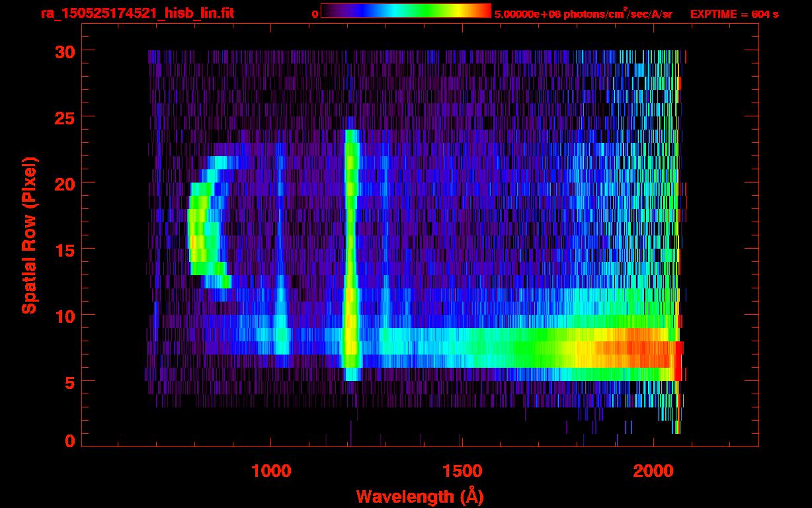Click the EXPTIME = 604 s text
The width and height of the screenshot is (812, 508).
click(x=734, y=14)
